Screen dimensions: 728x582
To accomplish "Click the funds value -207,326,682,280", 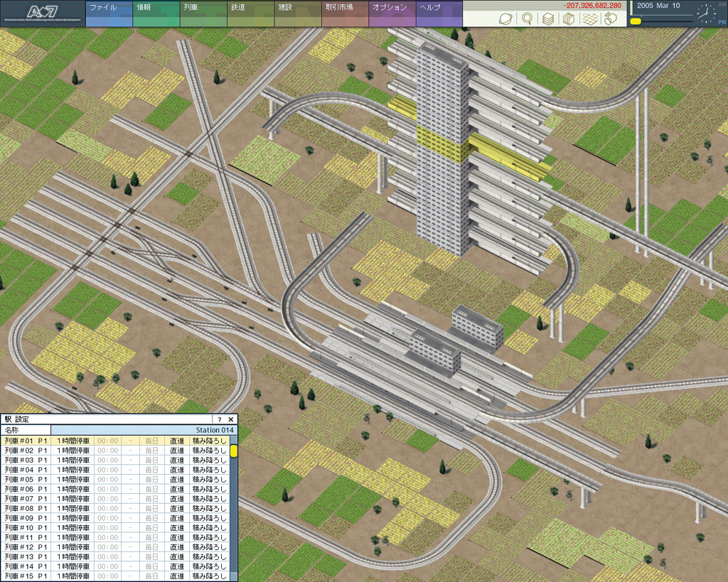I will pos(592,6).
